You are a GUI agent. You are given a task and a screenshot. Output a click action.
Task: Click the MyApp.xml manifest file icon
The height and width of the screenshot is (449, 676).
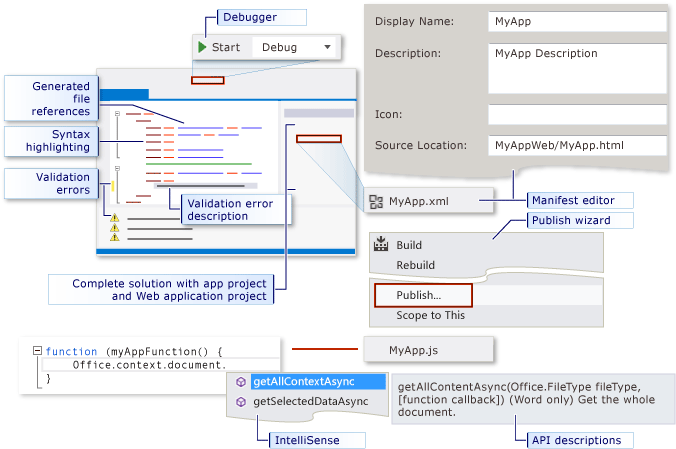[376, 201]
